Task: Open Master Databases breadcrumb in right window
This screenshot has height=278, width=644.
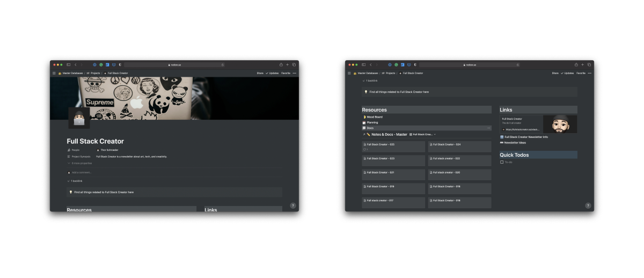Action: click(x=367, y=73)
